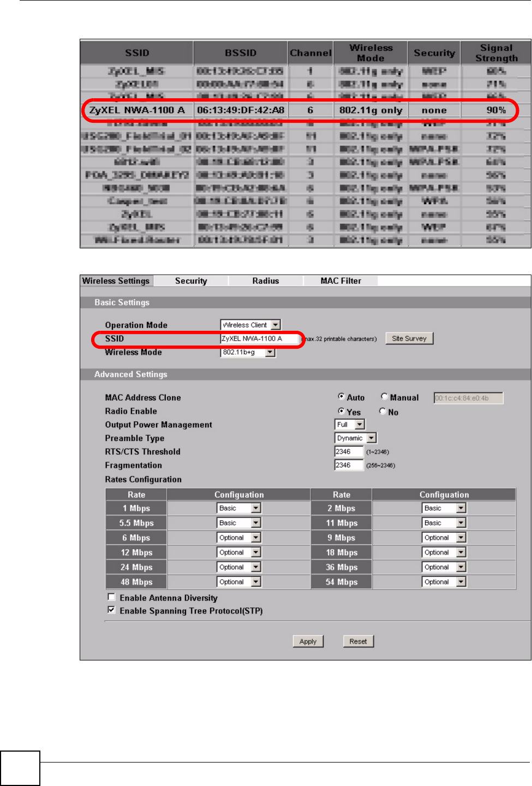Open the MAC Filter tab

point(340,281)
